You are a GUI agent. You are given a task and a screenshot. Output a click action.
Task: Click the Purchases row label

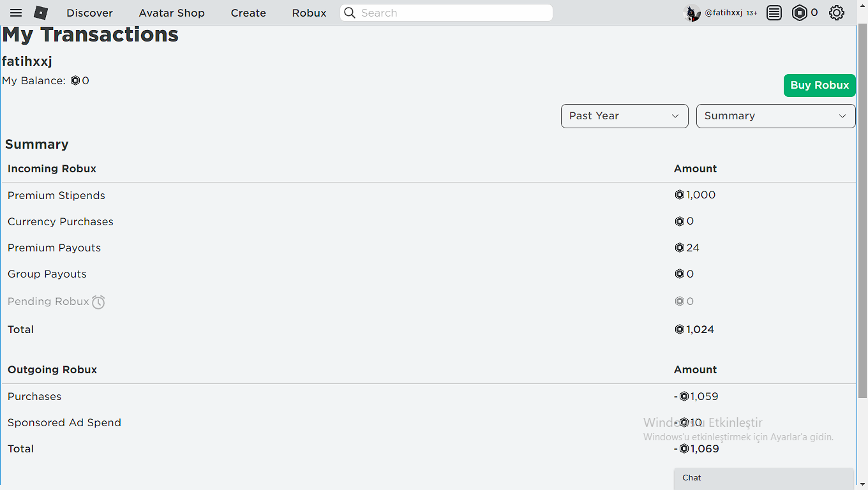tap(34, 396)
